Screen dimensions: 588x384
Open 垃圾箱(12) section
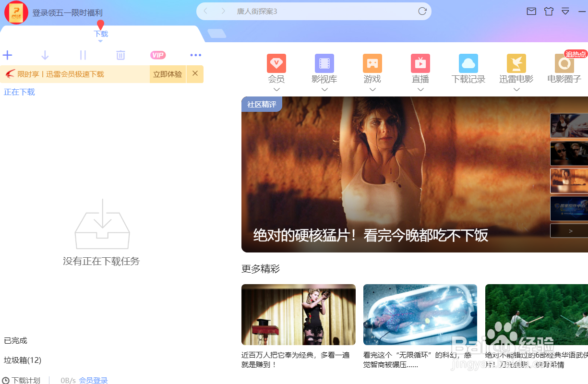pos(23,360)
